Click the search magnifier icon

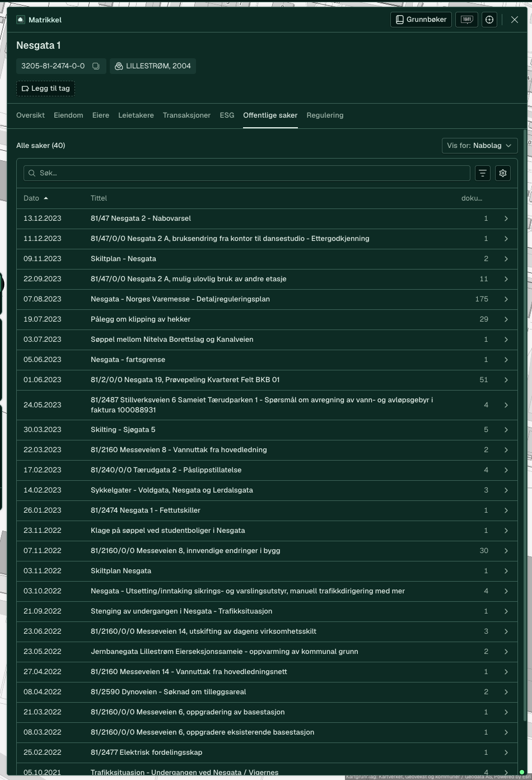click(32, 173)
